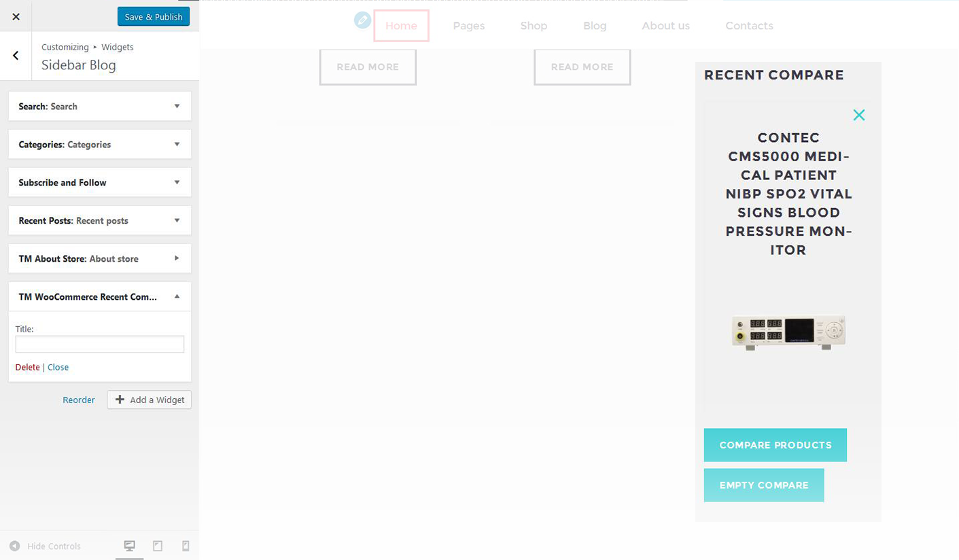Expand the Recent Posts widget
Screen dimensions: 959x560
pyautogui.click(x=177, y=220)
